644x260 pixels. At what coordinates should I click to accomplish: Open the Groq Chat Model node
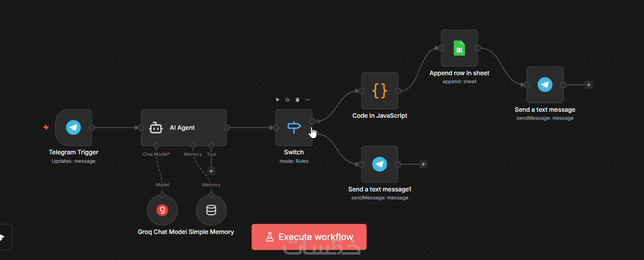pyautogui.click(x=162, y=210)
